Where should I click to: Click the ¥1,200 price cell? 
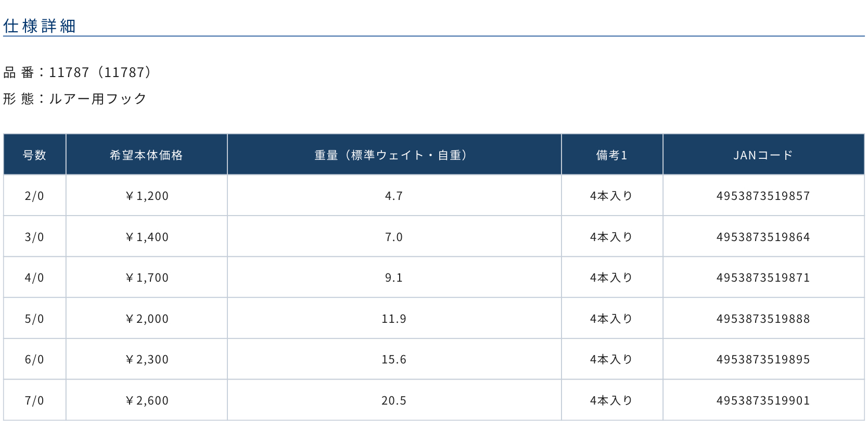147,196
